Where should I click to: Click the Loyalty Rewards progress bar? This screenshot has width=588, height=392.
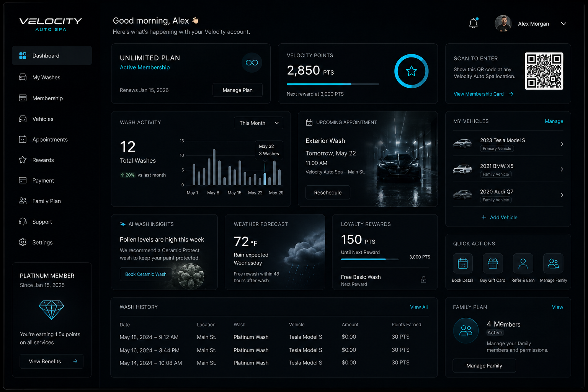pos(370,259)
